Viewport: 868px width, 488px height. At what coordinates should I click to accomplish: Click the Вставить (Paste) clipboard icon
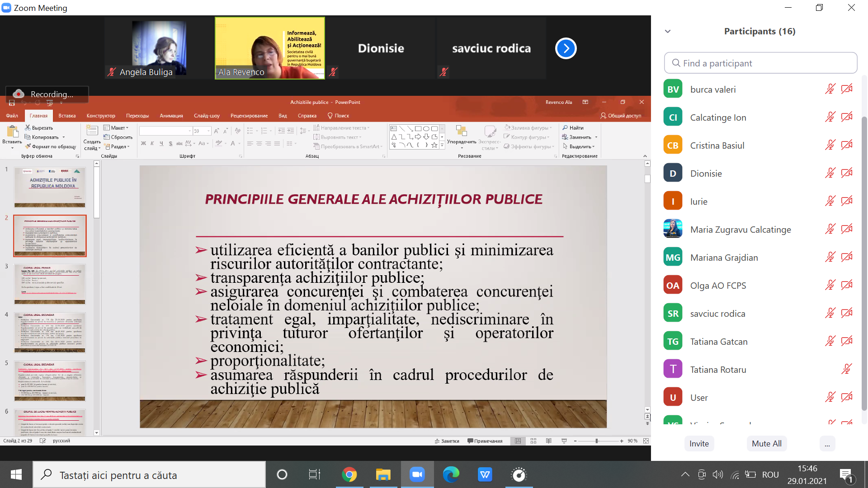pos(12,132)
